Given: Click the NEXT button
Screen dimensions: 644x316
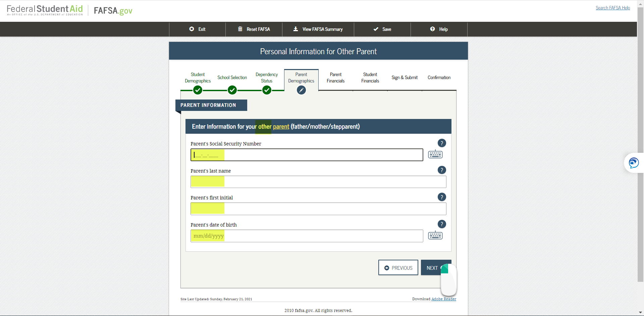Looking at the screenshot, I should pyautogui.click(x=433, y=267).
